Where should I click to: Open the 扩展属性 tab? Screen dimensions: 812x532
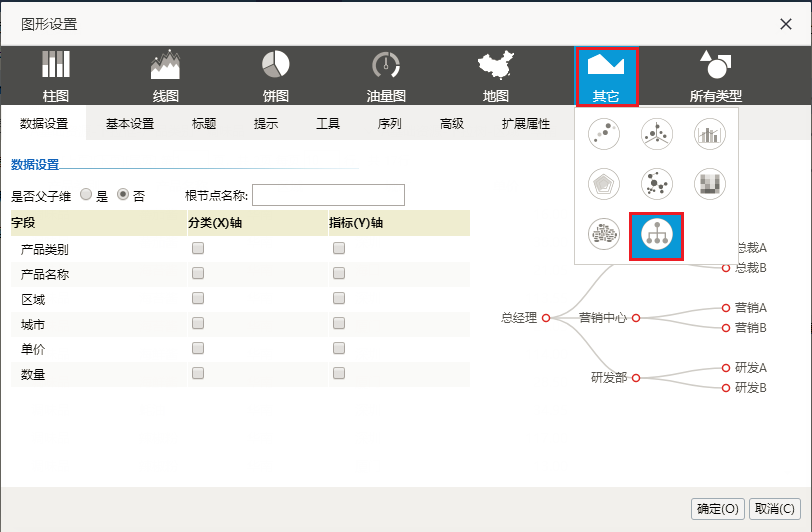coord(526,123)
